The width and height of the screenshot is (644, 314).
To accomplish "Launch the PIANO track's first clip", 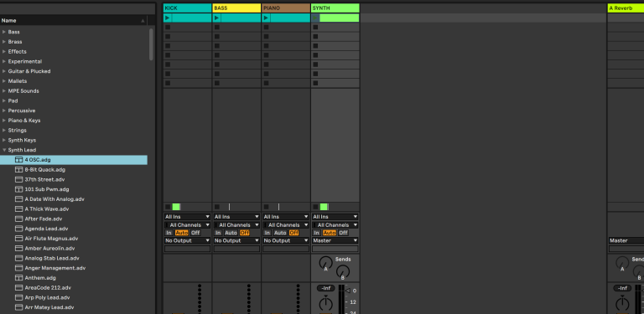I will pyautogui.click(x=266, y=18).
